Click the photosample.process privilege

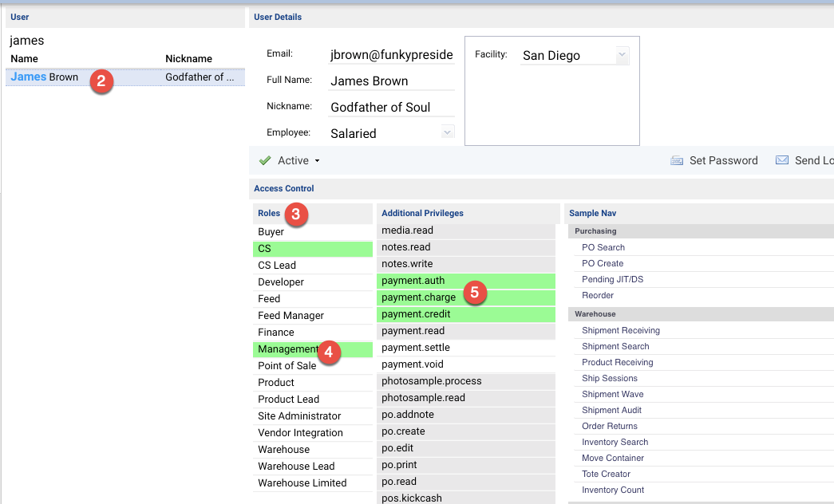[x=466, y=381]
